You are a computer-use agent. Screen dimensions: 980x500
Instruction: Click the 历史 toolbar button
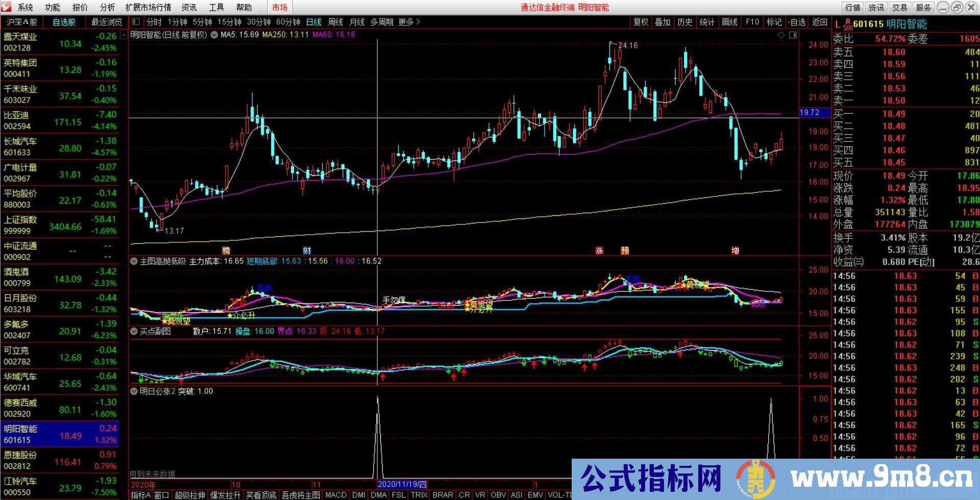coord(684,22)
